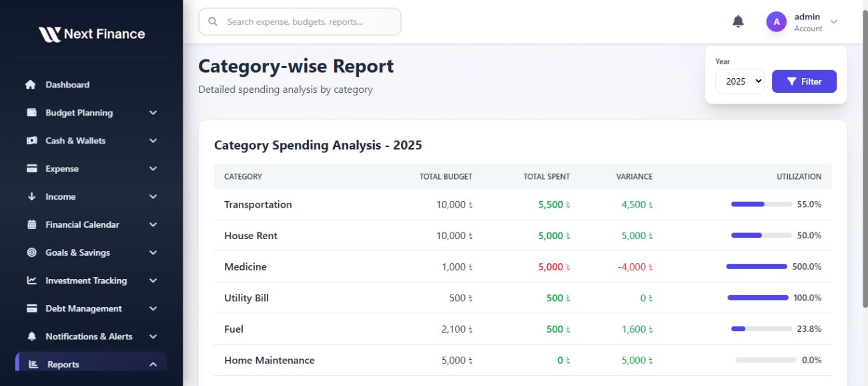Click the Investment Tracking chart icon
This screenshot has height=386, width=868.
coord(31,281)
